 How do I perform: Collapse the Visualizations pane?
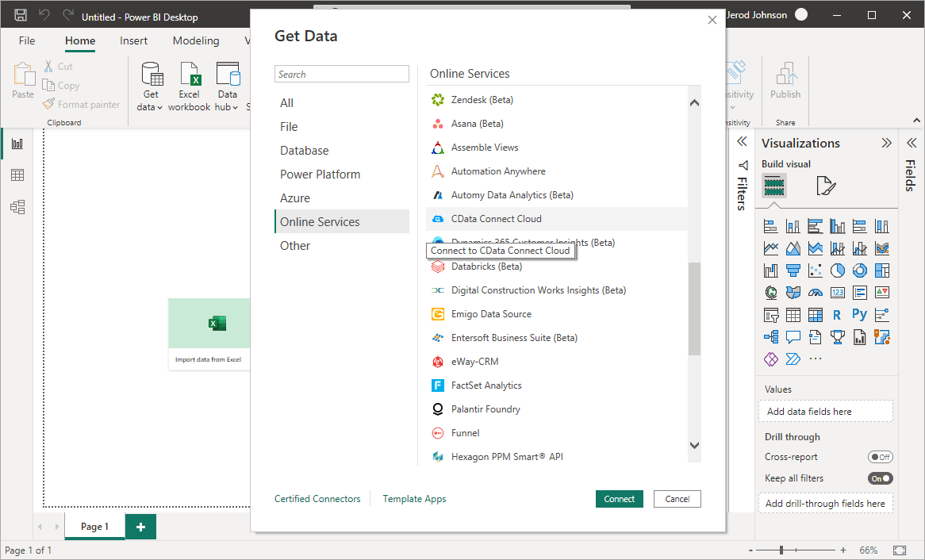[886, 143]
